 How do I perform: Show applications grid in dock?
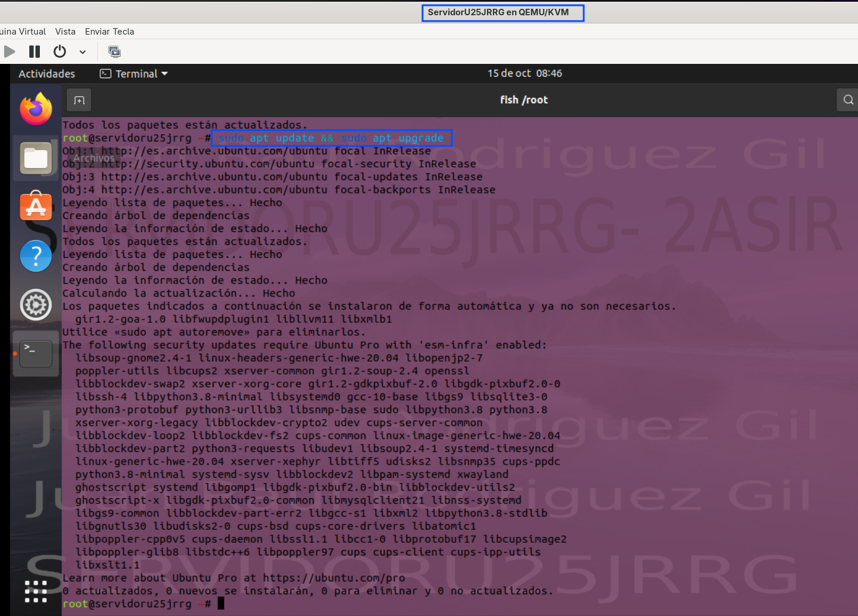(x=36, y=591)
